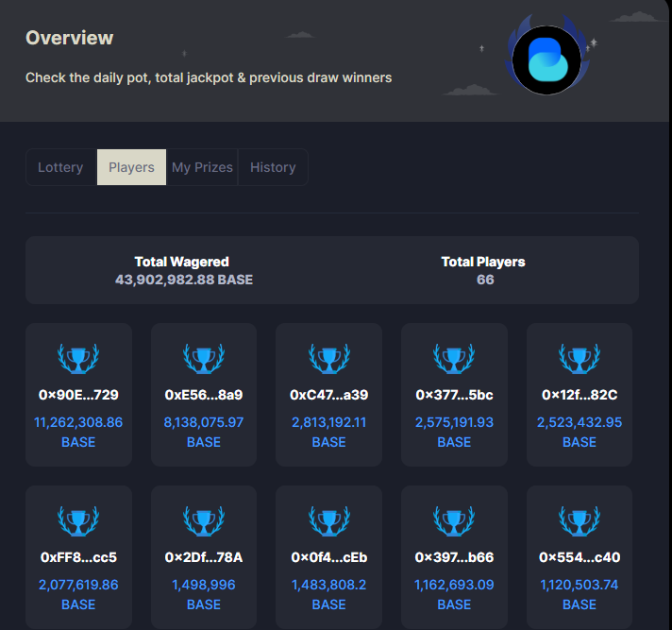Click trophy icon above 0xC47...a39
Image resolution: width=672 pixels, height=630 pixels.
tap(328, 358)
